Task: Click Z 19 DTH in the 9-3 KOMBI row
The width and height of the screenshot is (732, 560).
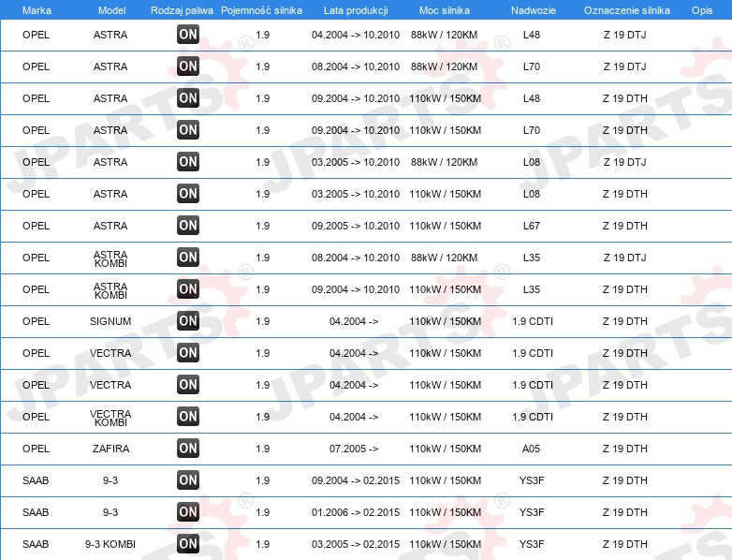Action: [x=624, y=544]
